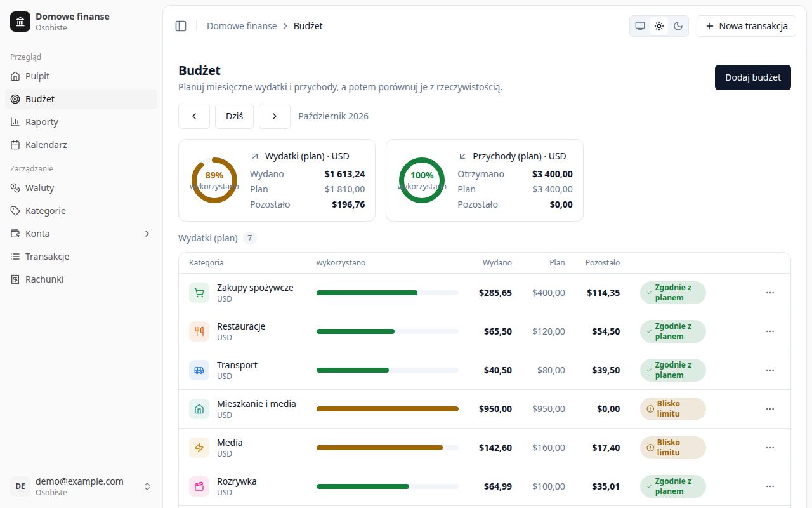Toggle the sidebar panel icon
This screenshot has height=508, width=812.
coord(181,26)
